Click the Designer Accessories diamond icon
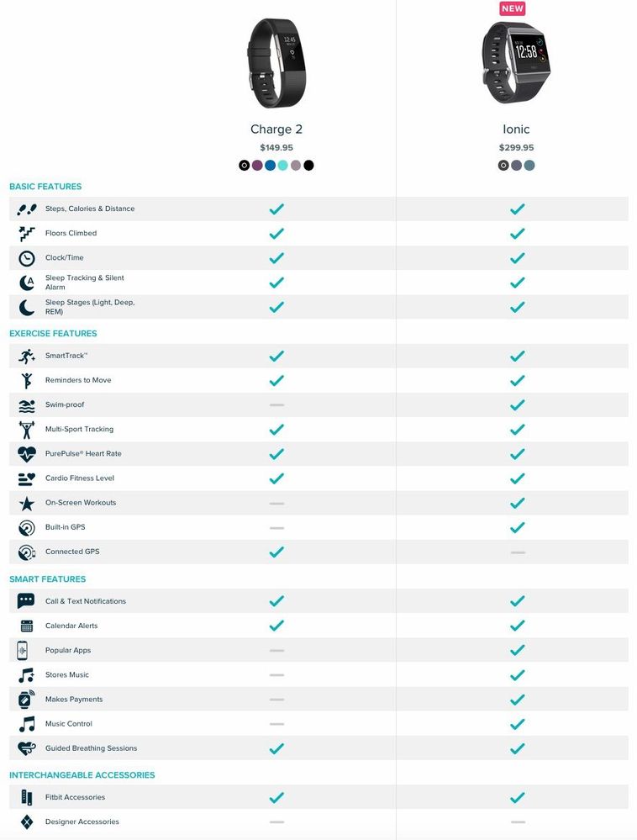 point(27,822)
